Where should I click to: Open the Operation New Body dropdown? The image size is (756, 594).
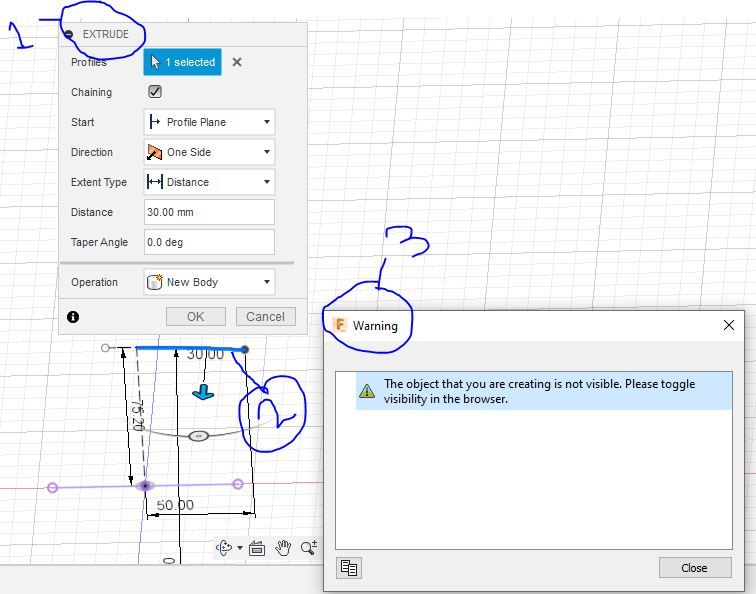point(209,282)
